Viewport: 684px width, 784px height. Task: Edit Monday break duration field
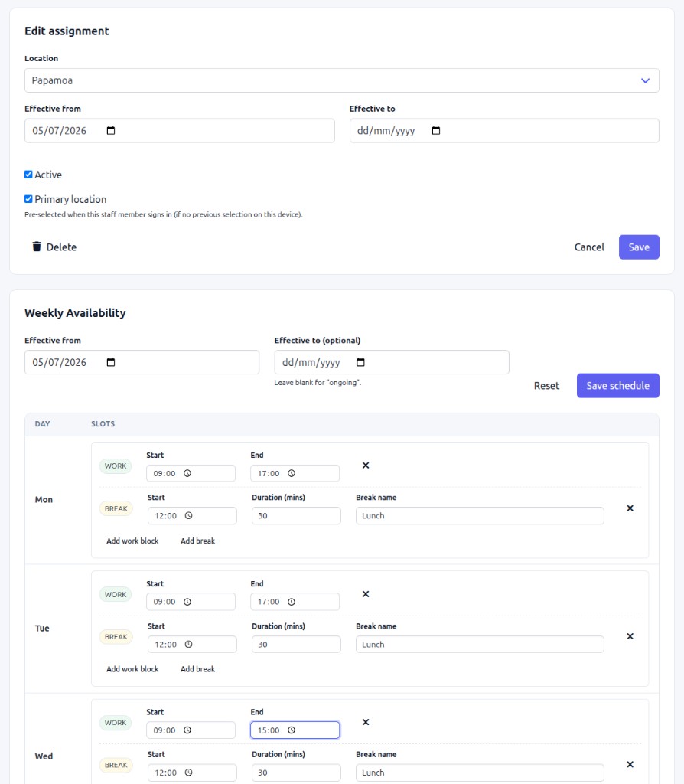tap(296, 515)
